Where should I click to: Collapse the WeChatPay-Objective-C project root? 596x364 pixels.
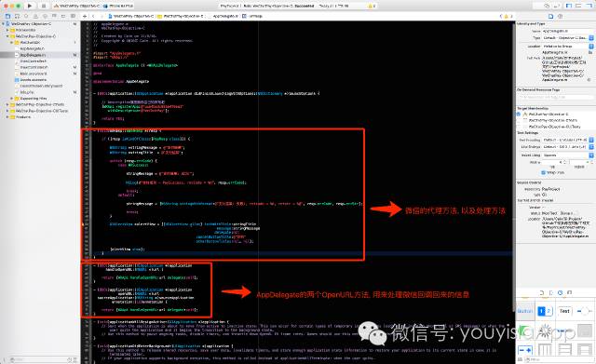(x=4, y=24)
